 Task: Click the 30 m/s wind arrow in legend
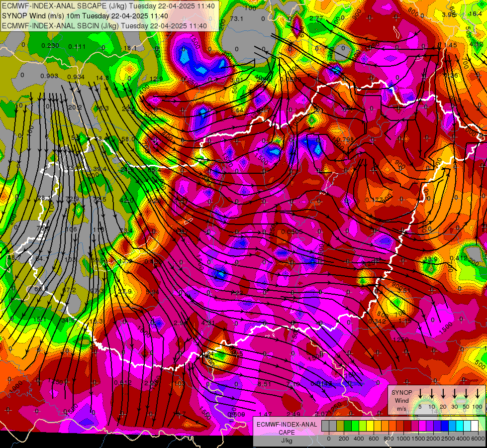click(x=455, y=394)
